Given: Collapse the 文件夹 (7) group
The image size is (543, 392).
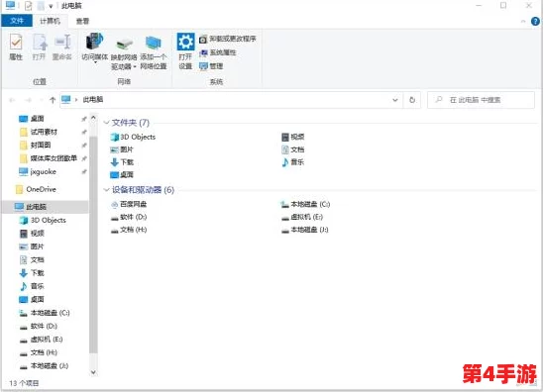Looking at the screenshot, I should 107,123.
